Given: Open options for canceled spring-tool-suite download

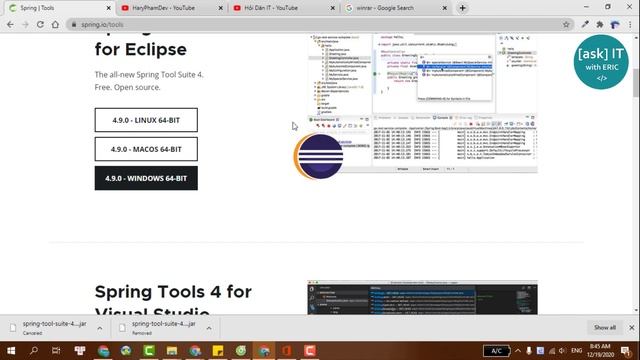Looking at the screenshot, I should tap(100, 328).
